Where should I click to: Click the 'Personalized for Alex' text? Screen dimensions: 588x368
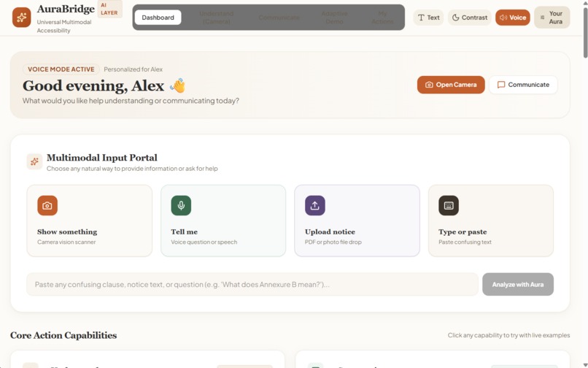click(133, 69)
